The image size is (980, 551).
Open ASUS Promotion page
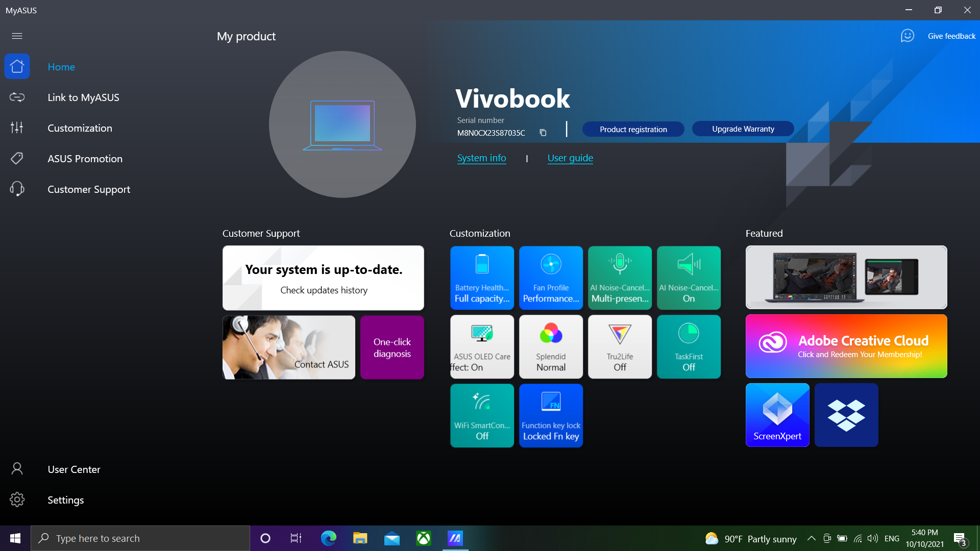pos(85,159)
